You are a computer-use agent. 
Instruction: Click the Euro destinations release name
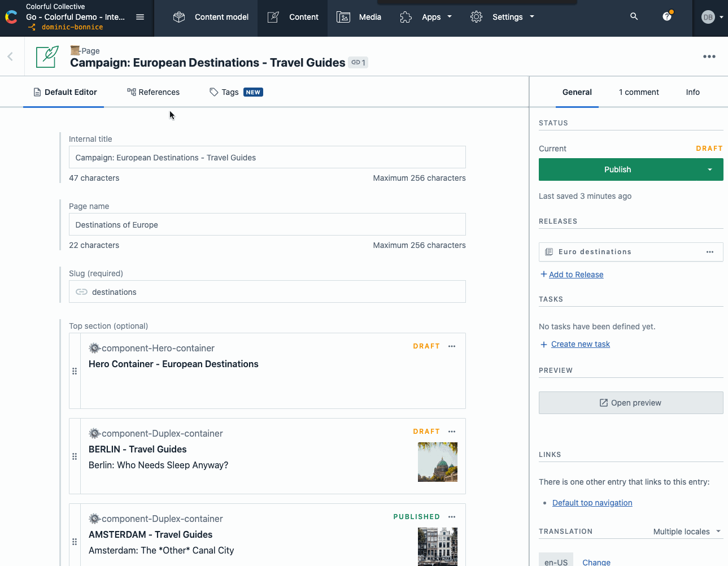[x=595, y=252]
